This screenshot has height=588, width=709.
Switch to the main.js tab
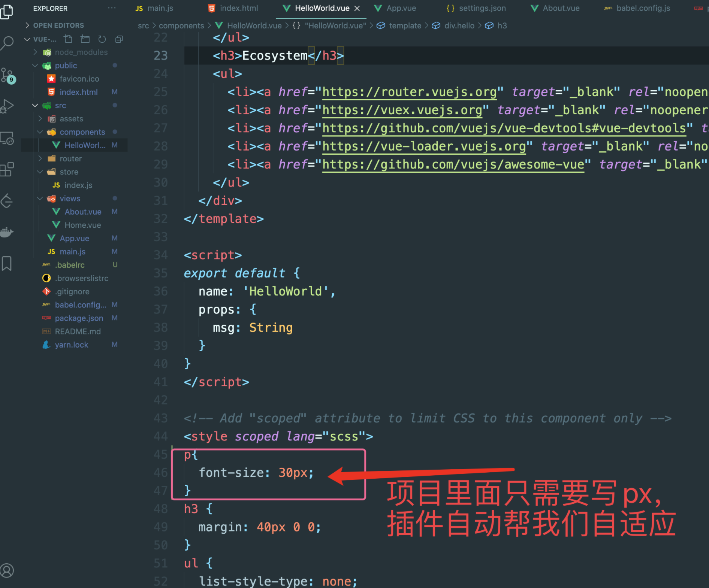154,8
